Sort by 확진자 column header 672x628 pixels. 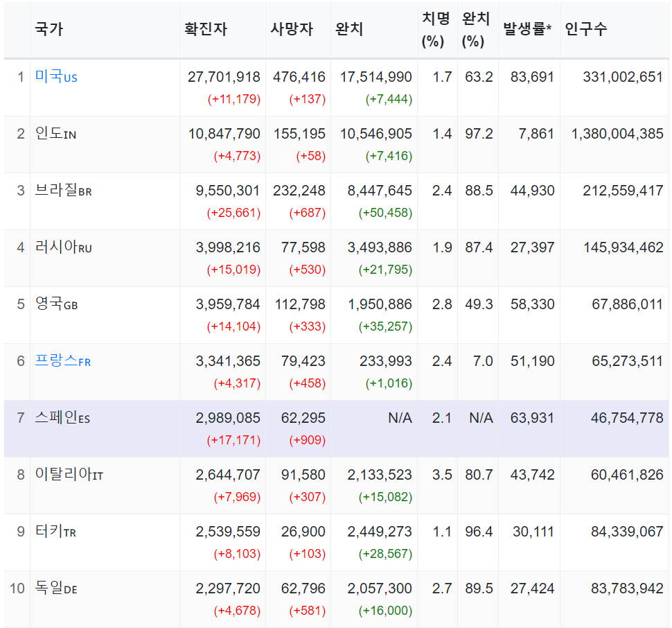pos(206,29)
